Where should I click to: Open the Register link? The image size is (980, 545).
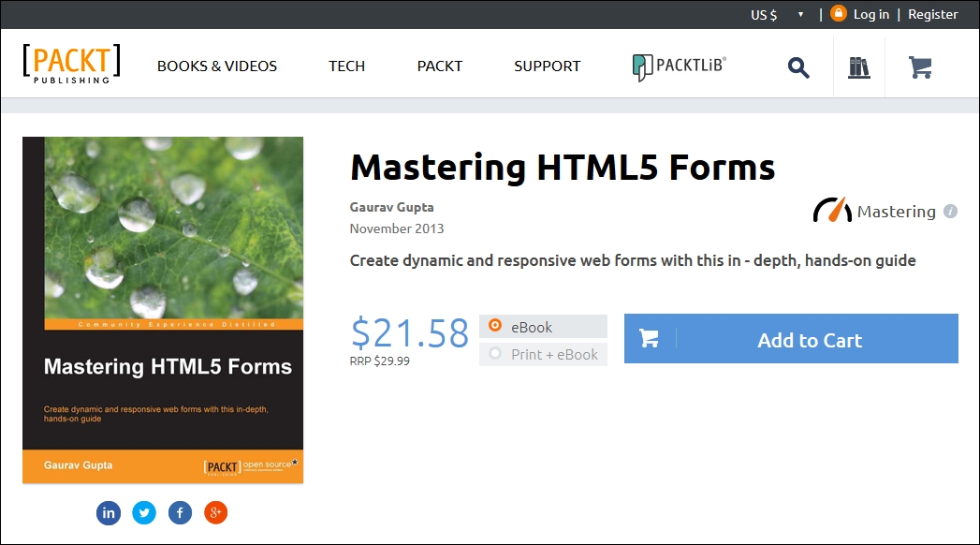click(932, 14)
